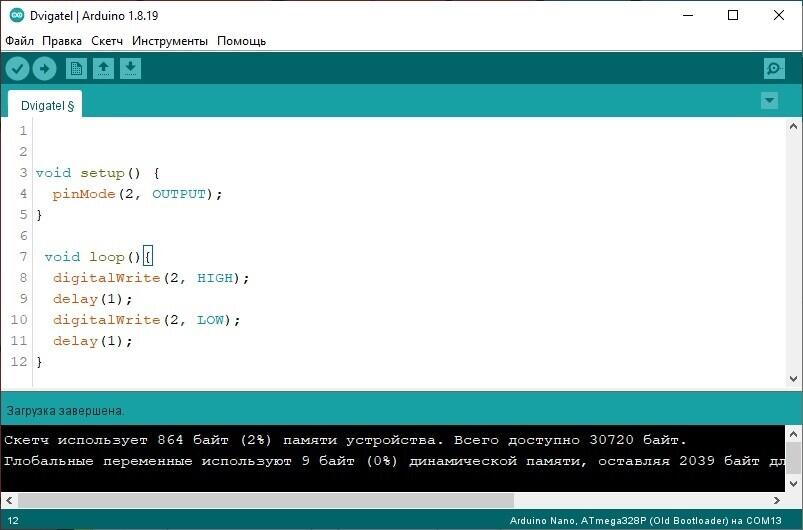Click console scrollbar up arrow
This screenshot has height=530, width=803.
[x=793, y=434]
